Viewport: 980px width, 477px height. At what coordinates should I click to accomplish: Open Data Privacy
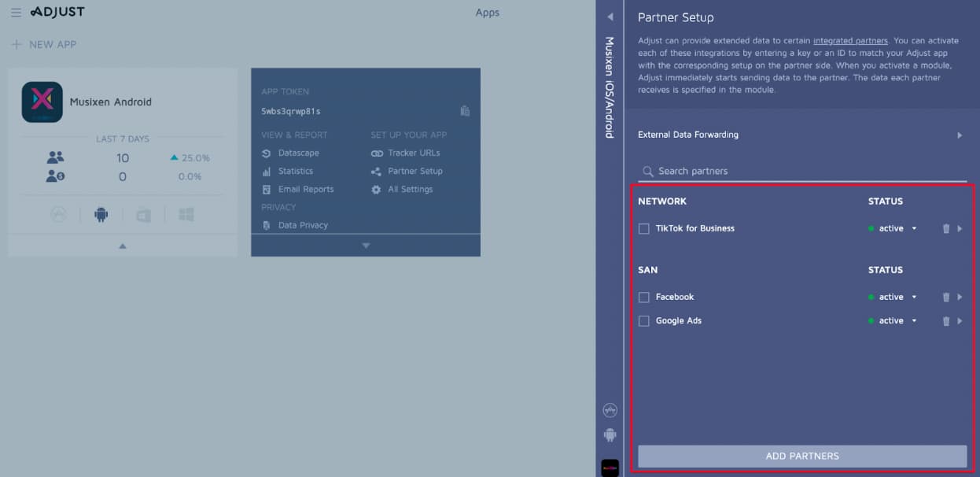[303, 225]
